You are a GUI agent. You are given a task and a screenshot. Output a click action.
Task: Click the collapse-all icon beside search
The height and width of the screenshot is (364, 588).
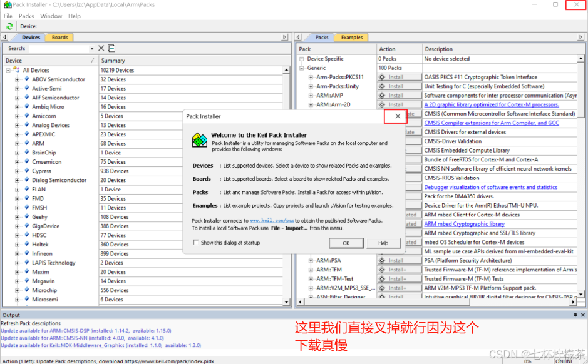coord(111,48)
